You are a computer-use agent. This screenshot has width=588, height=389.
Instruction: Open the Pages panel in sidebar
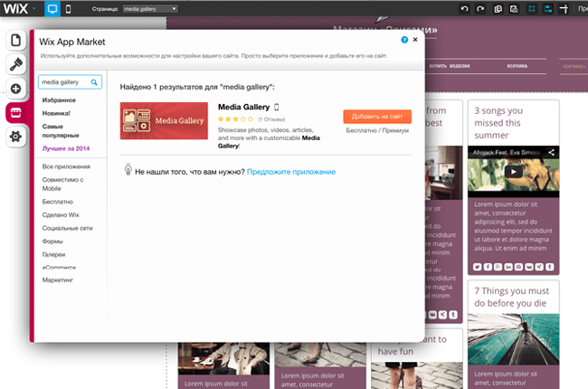click(15, 40)
